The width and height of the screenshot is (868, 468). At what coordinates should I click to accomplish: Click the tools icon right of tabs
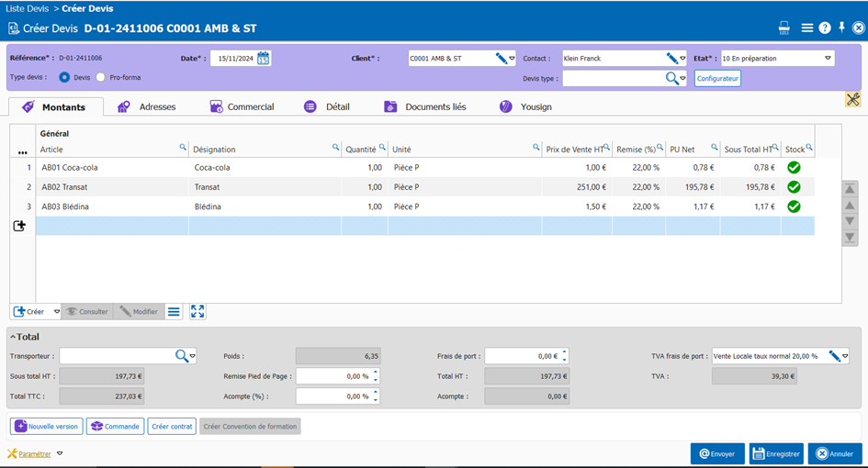click(x=852, y=99)
